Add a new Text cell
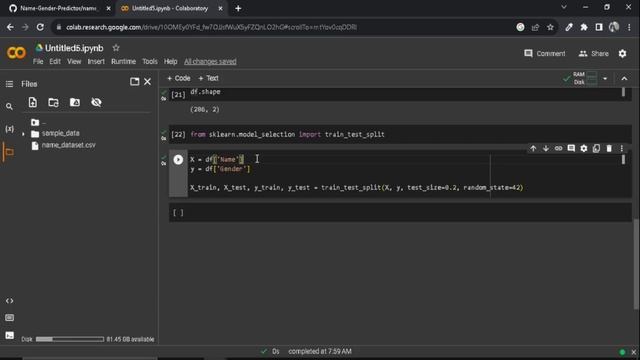The width and height of the screenshot is (640, 360). (208, 78)
